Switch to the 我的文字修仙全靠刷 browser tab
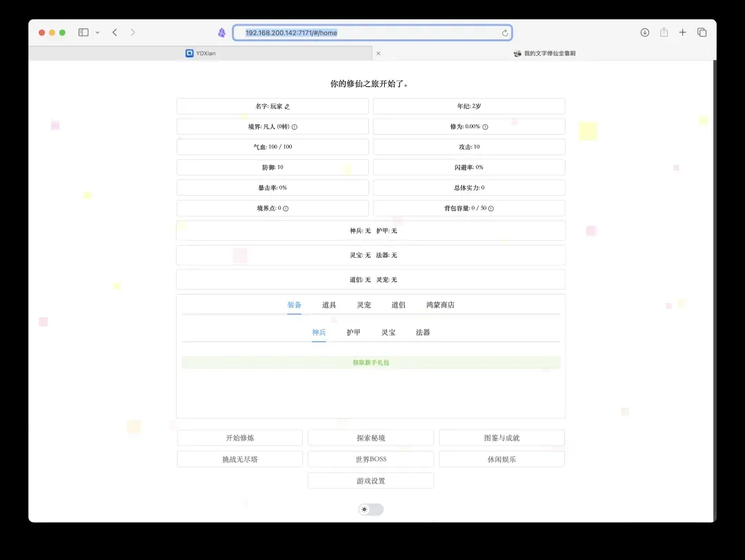 [545, 53]
